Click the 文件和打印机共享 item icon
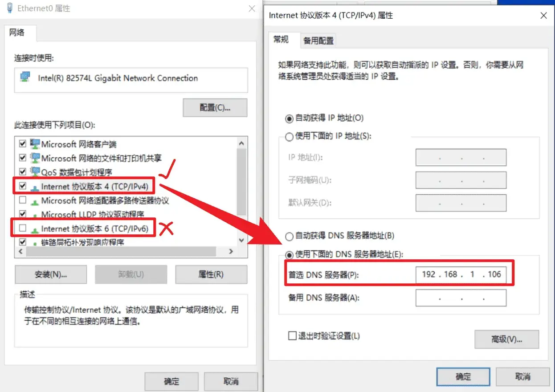555x392 pixels. 35,158
